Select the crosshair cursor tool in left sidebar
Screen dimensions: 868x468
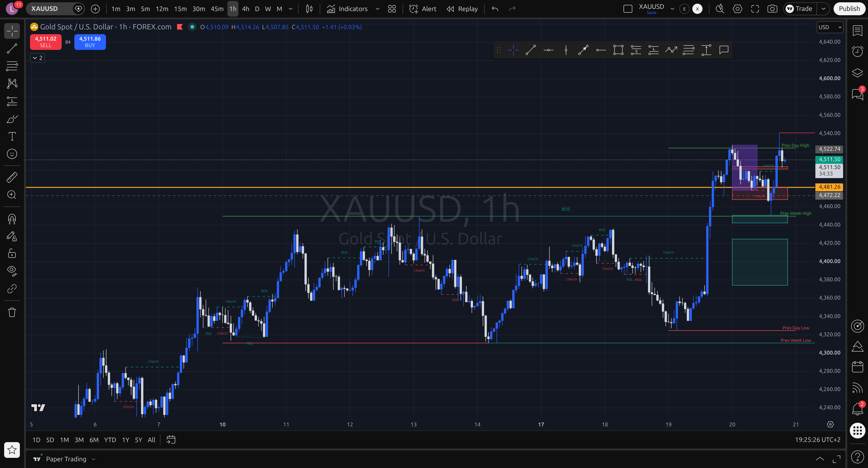[x=12, y=31]
